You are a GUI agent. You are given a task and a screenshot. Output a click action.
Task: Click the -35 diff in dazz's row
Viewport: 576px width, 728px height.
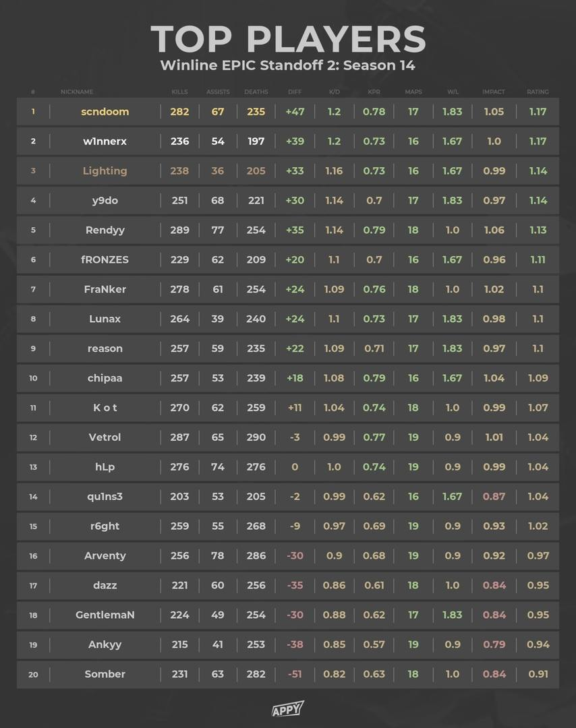(x=295, y=586)
